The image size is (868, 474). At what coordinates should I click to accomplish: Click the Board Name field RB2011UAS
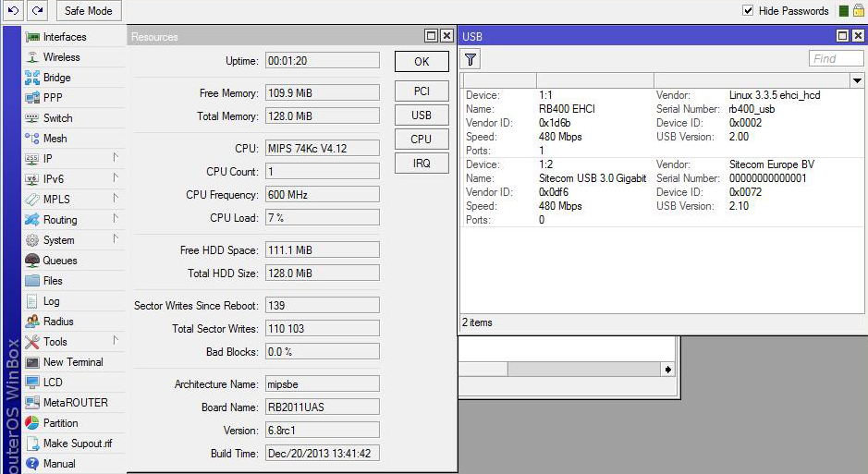pyautogui.click(x=323, y=407)
